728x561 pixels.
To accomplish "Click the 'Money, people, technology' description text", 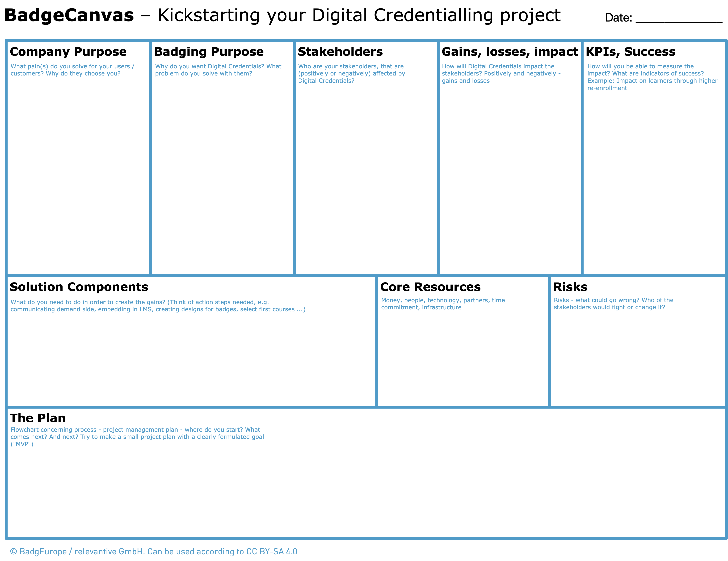I will click(443, 304).
